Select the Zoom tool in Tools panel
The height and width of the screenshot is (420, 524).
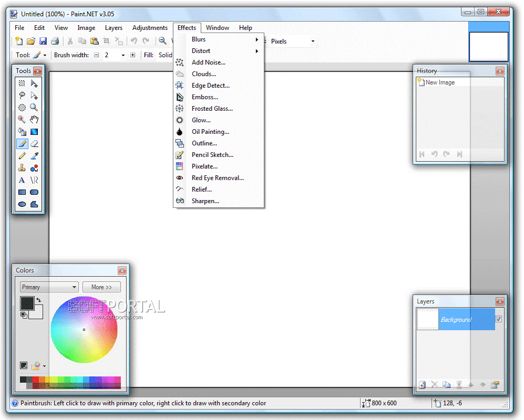pyautogui.click(x=34, y=108)
